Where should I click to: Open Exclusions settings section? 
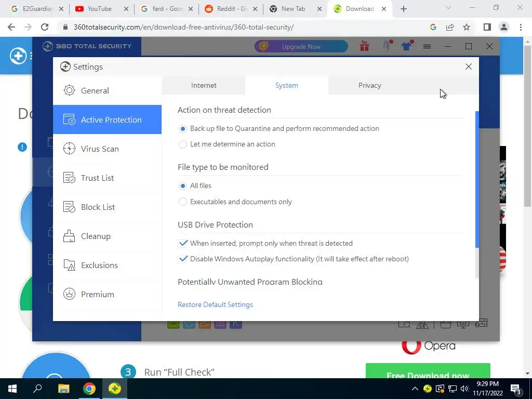pyautogui.click(x=107, y=265)
